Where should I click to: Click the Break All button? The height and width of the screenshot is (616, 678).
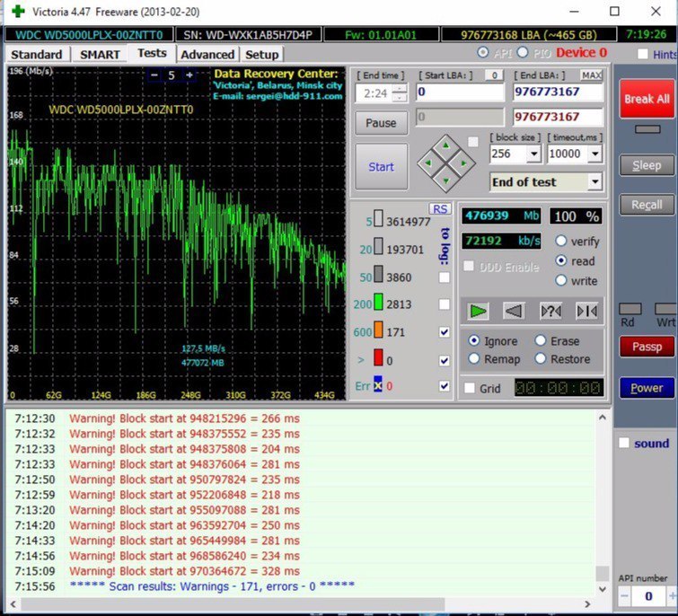646,99
